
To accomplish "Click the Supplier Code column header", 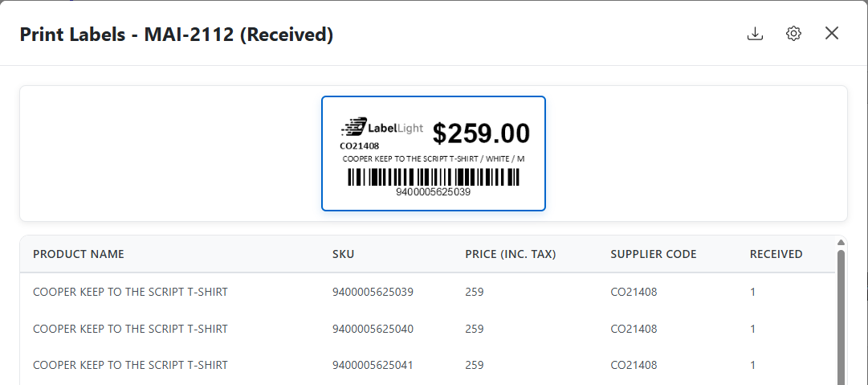I will [654, 254].
